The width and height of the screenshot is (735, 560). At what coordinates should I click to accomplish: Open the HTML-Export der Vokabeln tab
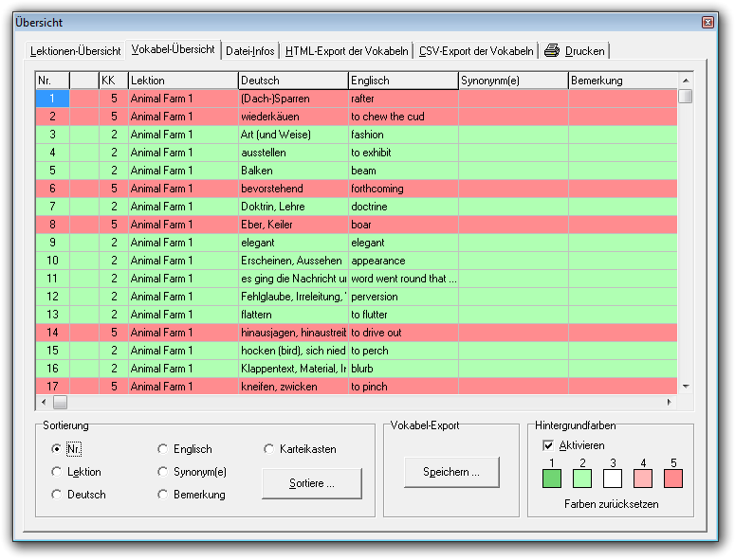[347, 51]
